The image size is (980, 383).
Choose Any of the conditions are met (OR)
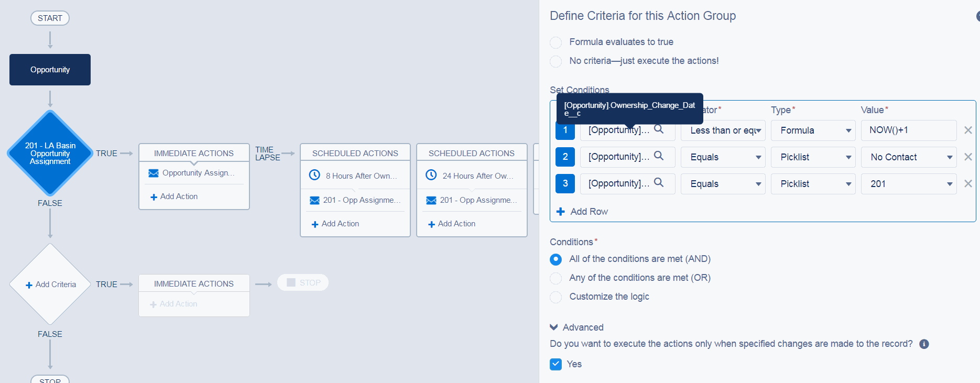(556, 278)
